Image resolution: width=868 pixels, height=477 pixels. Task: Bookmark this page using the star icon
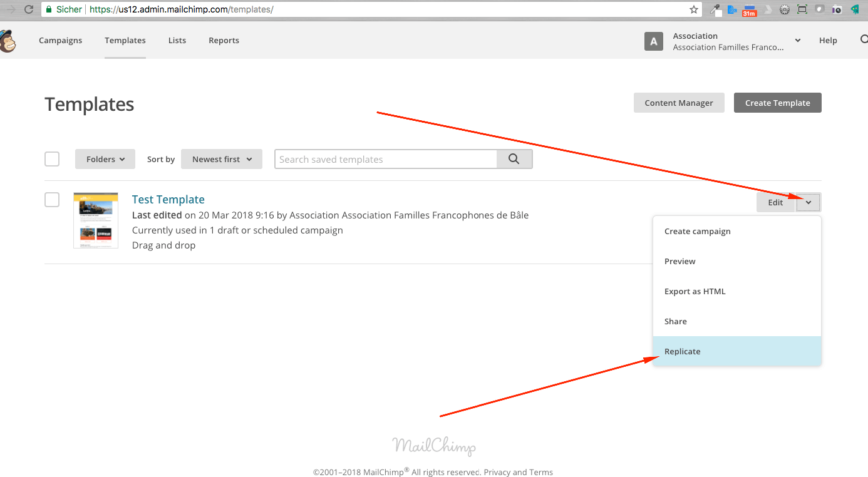[693, 9]
